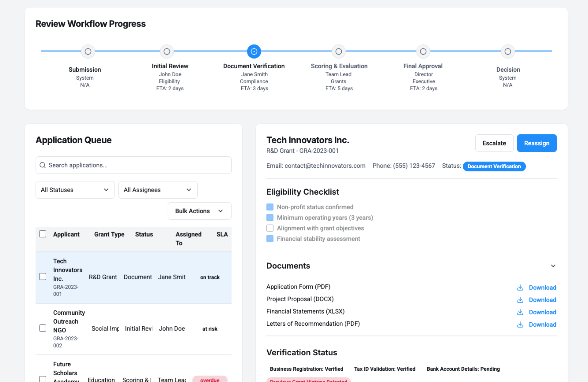Click the Document Verification step circle icon
The width and height of the screenshot is (588, 382).
pyautogui.click(x=254, y=51)
